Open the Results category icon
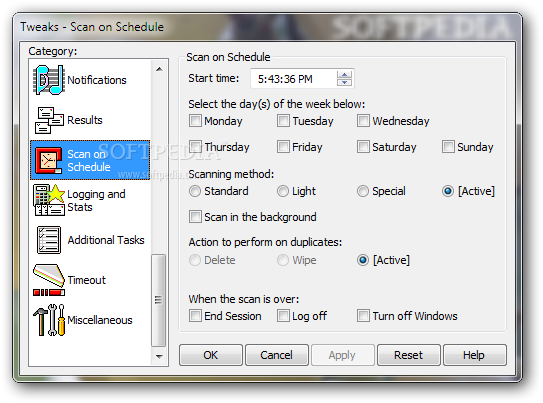Viewport: 543px width, 403px height. tap(49, 120)
